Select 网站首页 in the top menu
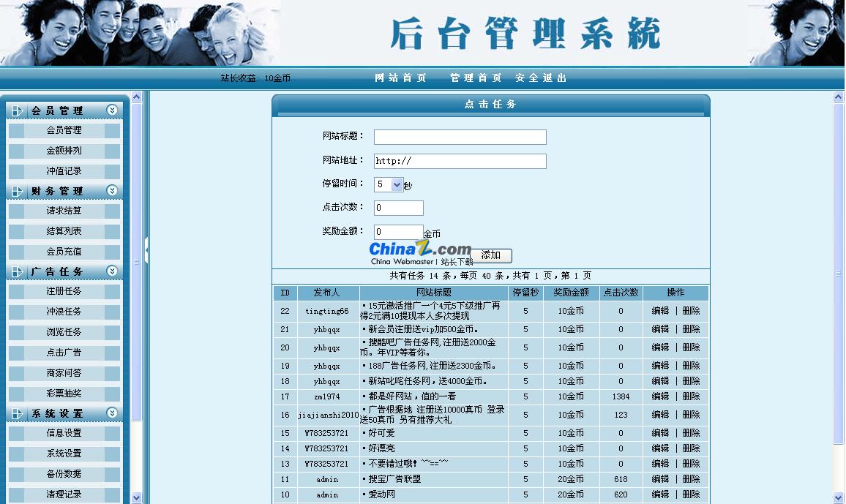 tap(401, 78)
